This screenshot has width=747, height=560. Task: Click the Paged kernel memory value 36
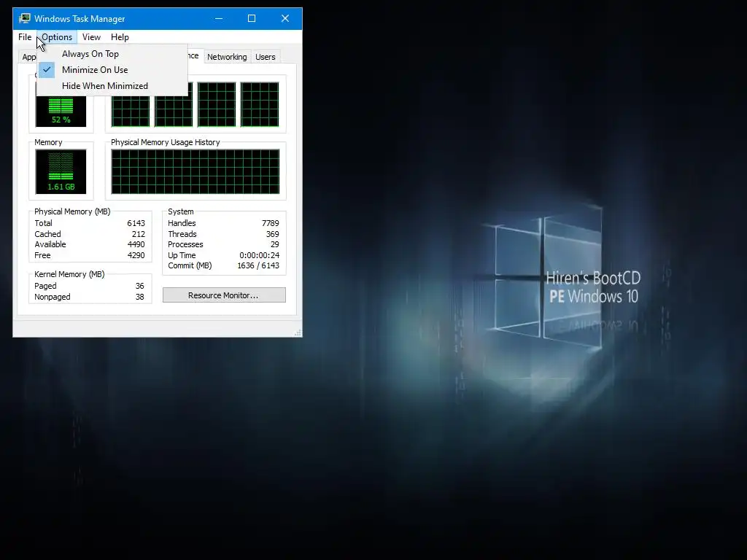(139, 286)
